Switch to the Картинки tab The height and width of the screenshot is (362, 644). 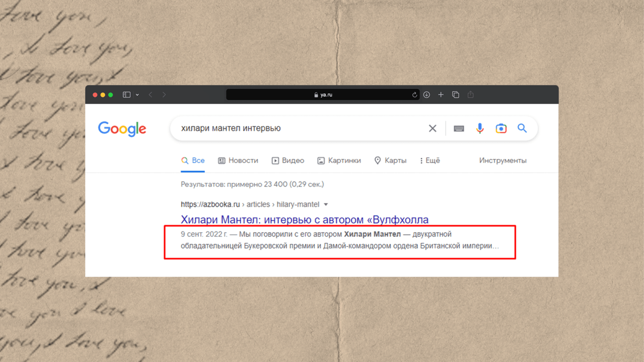click(339, 160)
